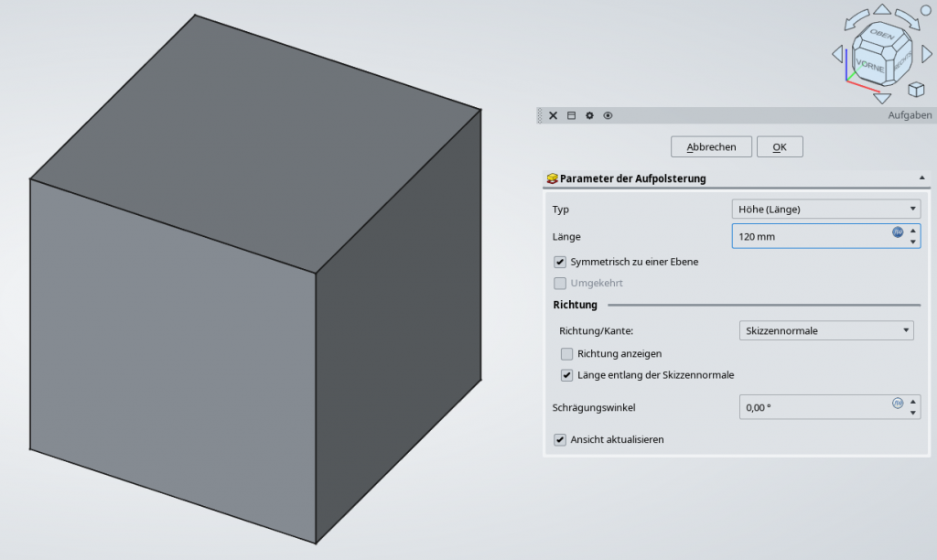Open expression editor icon in Schrägungswinkel field
937x560 pixels.
[898, 403]
